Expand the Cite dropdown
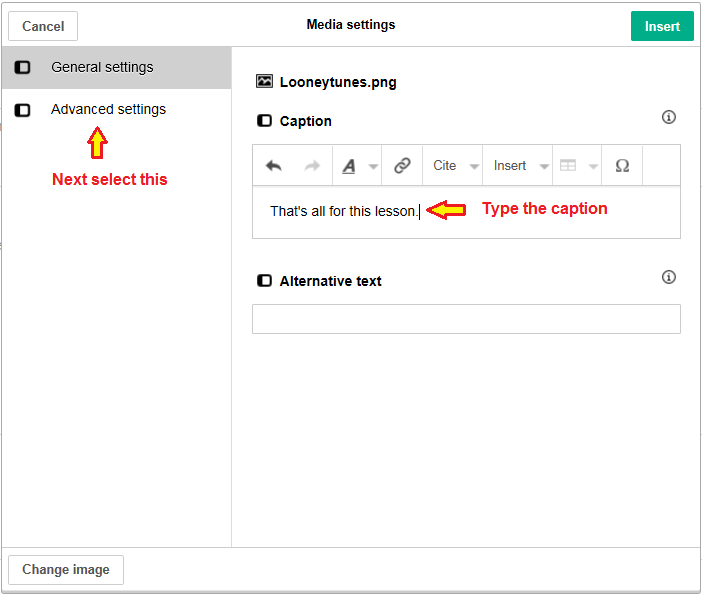Image resolution: width=702 pixels, height=597 pixels. (x=453, y=166)
